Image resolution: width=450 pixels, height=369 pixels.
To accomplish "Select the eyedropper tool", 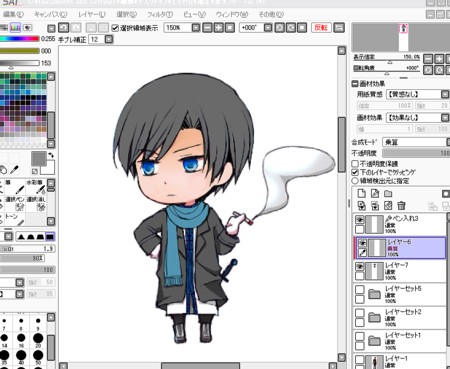I will [x=14, y=170].
